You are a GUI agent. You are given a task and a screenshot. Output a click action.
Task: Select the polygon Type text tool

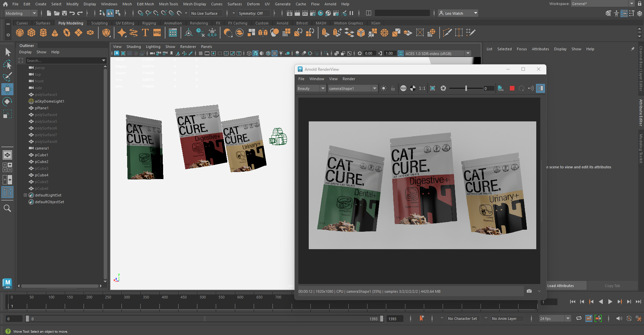tap(145, 33)
